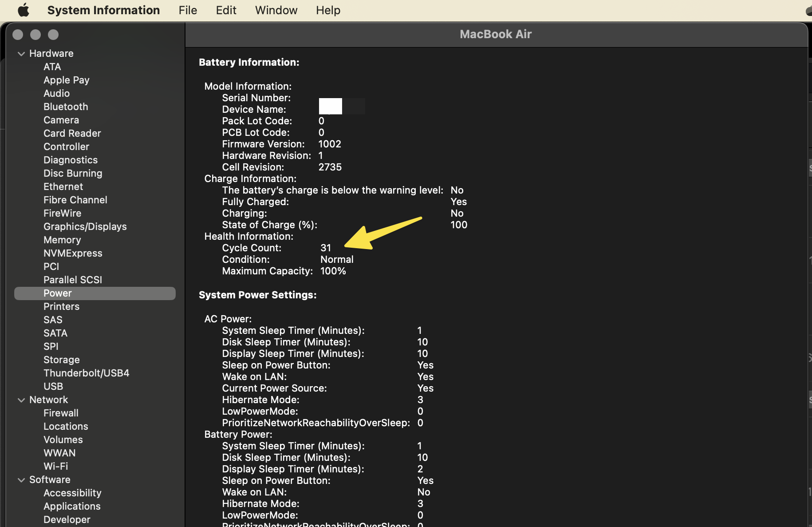The width and height of the screenshot is (812, 527).
Task: Select Bluetooth in the sidebar
Action: tap(66, 107)
